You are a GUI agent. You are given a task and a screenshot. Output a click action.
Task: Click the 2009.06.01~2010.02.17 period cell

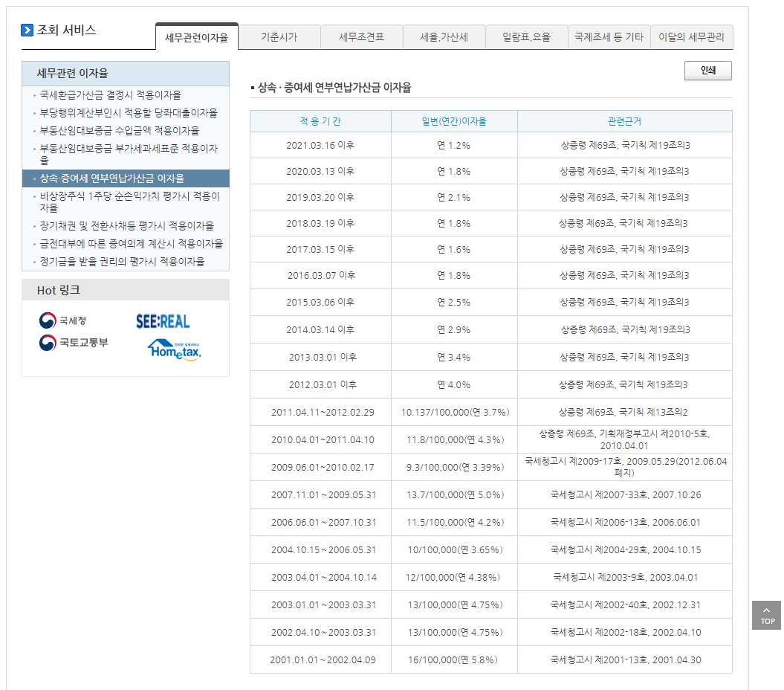pos(320,468)
